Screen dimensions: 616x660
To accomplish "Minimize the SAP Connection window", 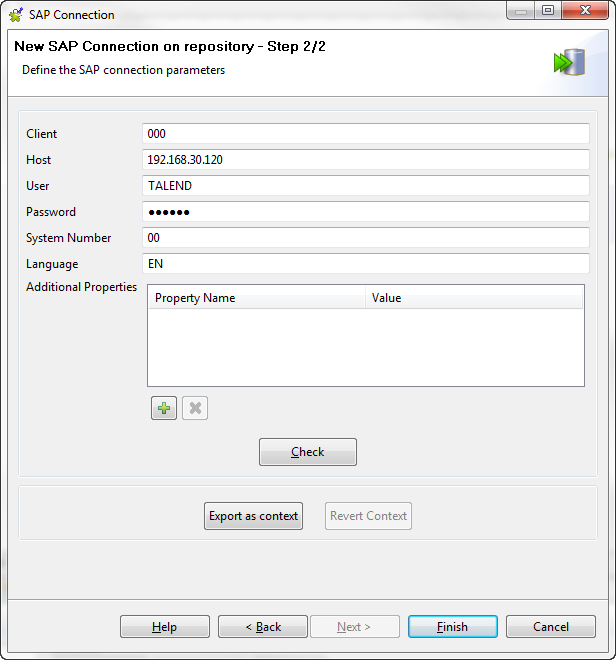I will tap(521, 10).
